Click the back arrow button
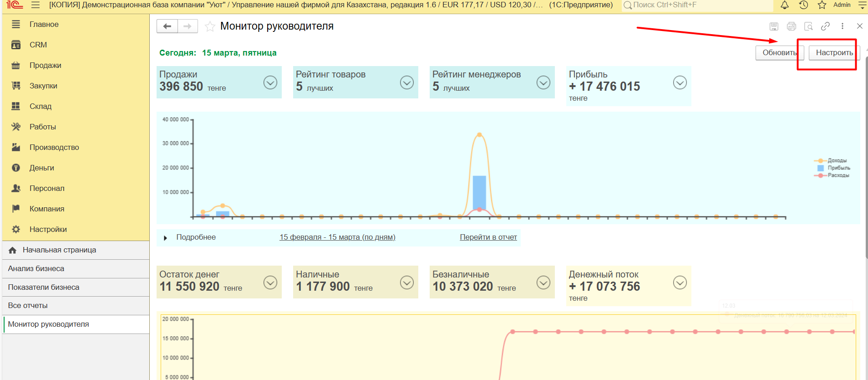This screenshot has width=868, height=380. coord(167,26)
